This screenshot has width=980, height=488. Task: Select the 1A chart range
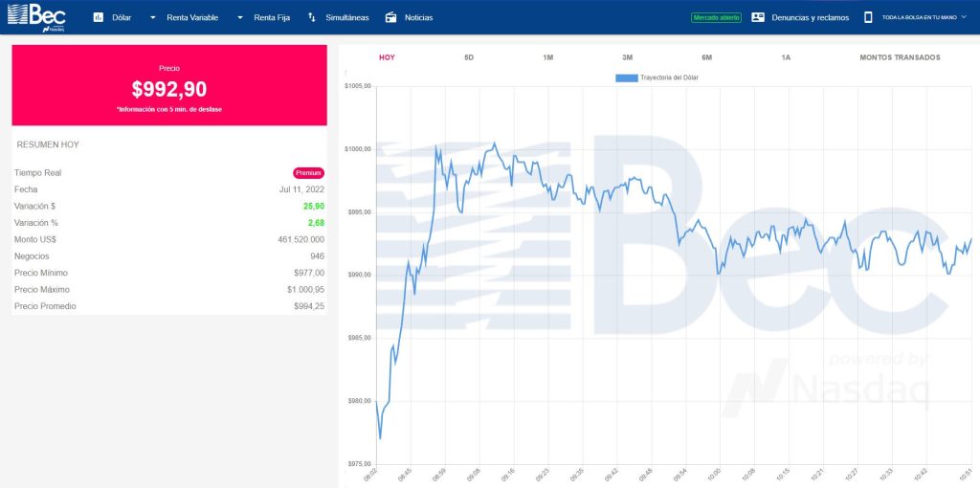786,57
